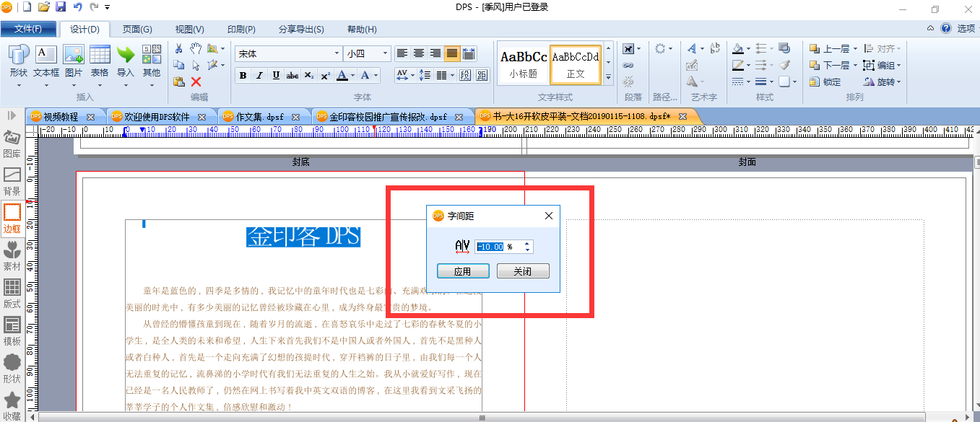Open the 编组 group dropdown
Viewport: 980px width, 422px height.
(882, 65)
